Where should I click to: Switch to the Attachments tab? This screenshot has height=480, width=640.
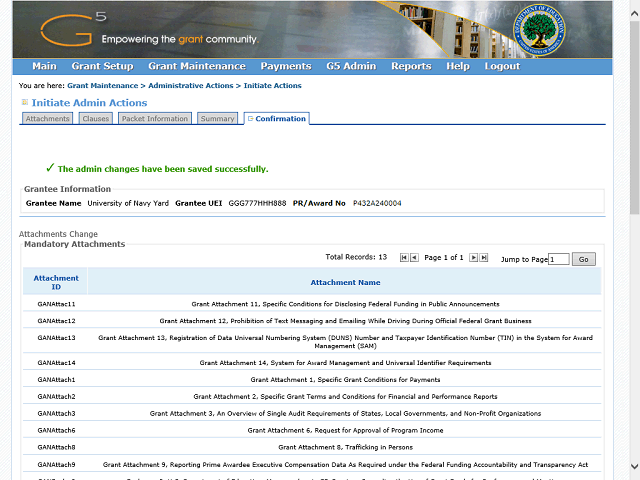[48, 119]
